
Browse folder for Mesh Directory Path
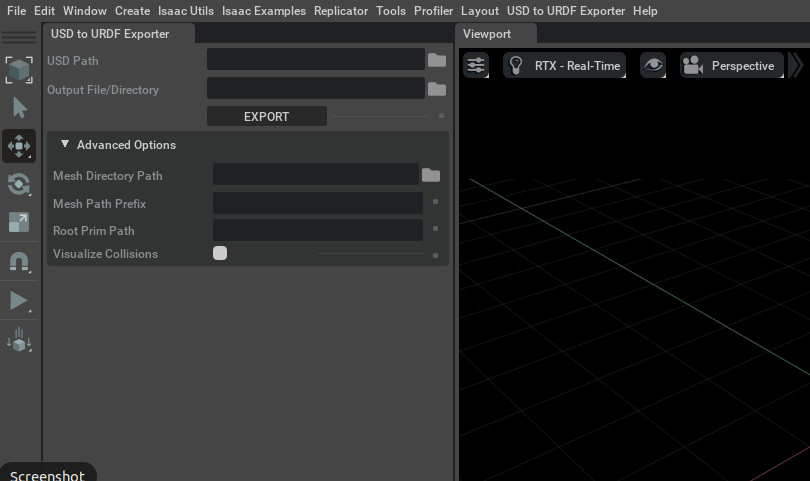431,175
